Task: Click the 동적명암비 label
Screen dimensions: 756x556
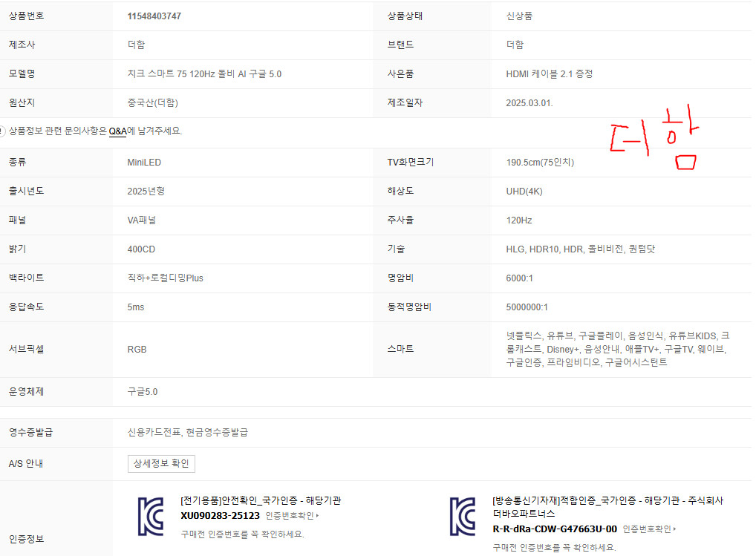Action: (409, 307)
